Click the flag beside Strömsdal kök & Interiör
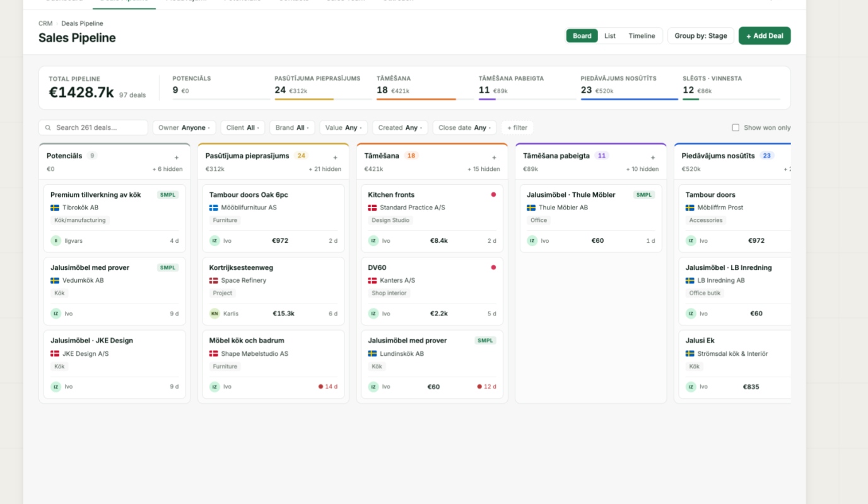Screen dimensions: 868x504 click(690, 354)
